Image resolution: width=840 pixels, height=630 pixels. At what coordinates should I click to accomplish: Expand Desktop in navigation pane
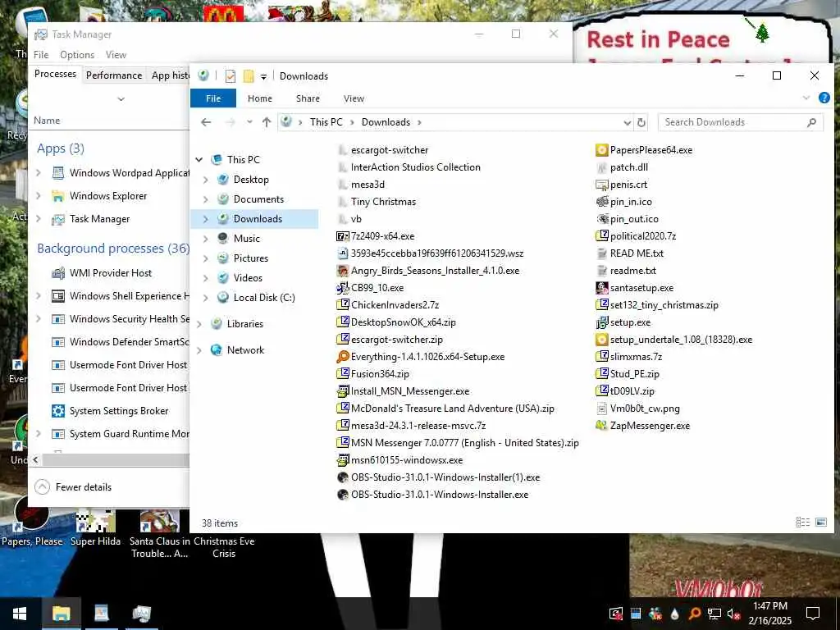[205, 180]
